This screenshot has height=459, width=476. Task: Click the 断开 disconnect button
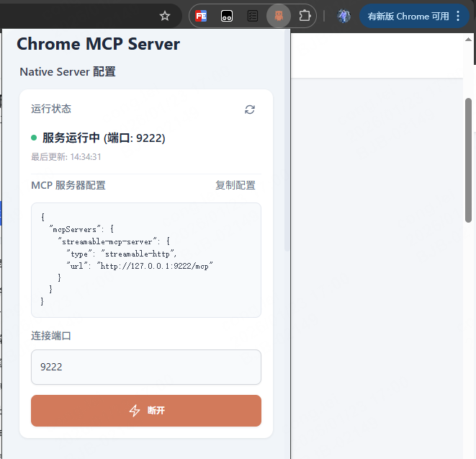tap(146, 411)
